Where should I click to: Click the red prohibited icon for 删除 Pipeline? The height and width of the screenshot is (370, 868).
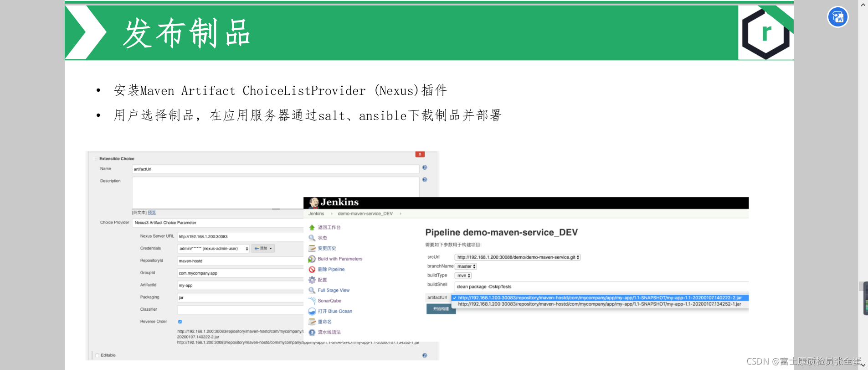pyautogui.click(x=312, y=270)
